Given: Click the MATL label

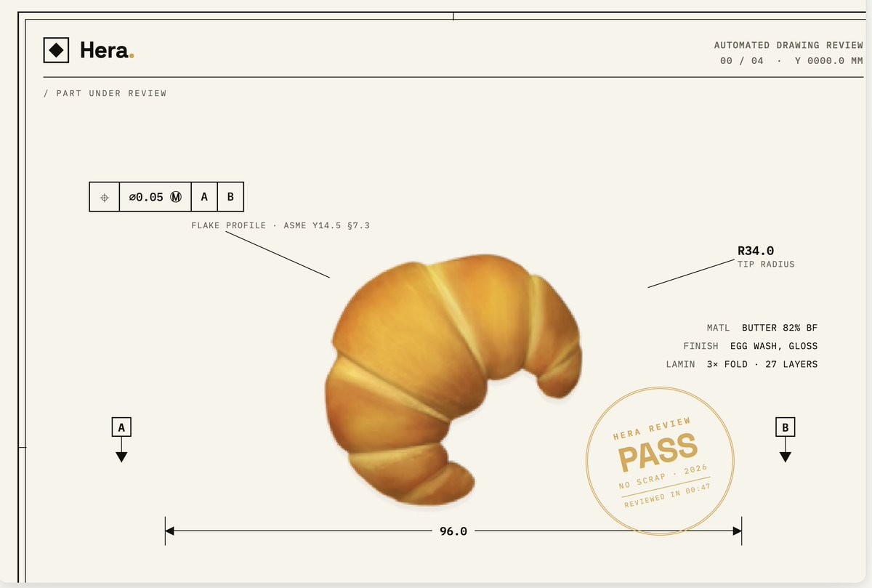Looking at the screenshot, I should point(718,329).
